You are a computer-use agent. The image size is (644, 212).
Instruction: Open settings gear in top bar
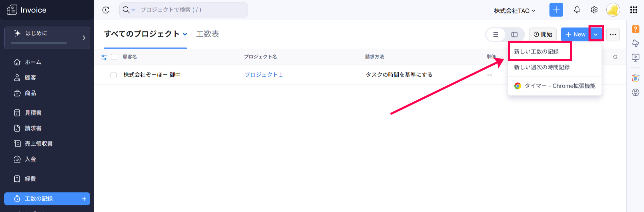[x=594, y=10]
